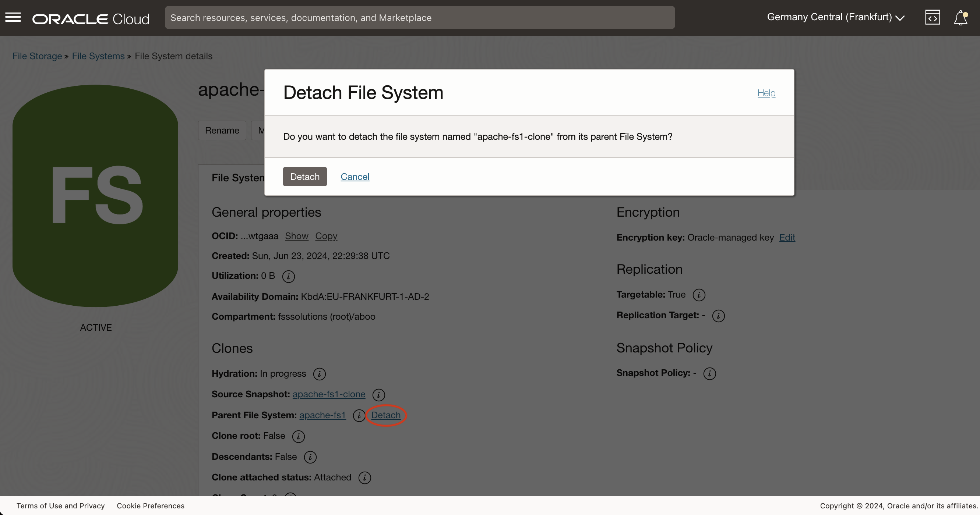980x515 pixels.
Task: Open the notifications bell
Action: pos(960,18)
